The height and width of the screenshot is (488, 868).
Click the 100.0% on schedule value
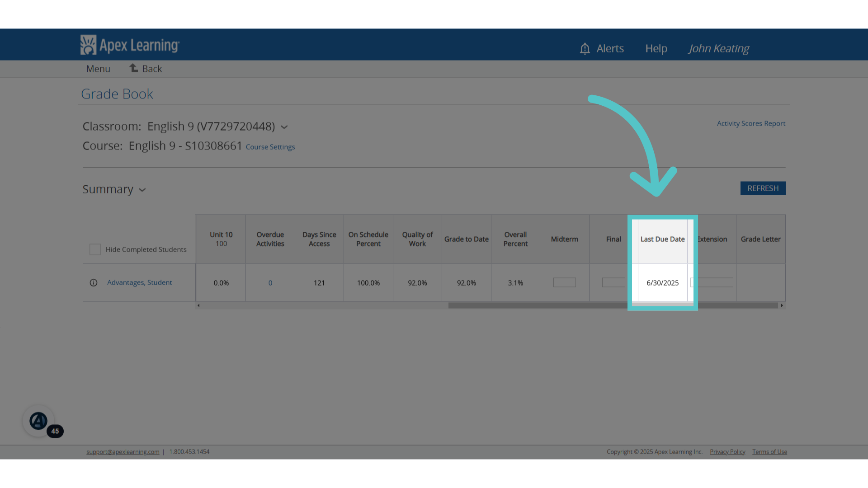coord(368,283)
